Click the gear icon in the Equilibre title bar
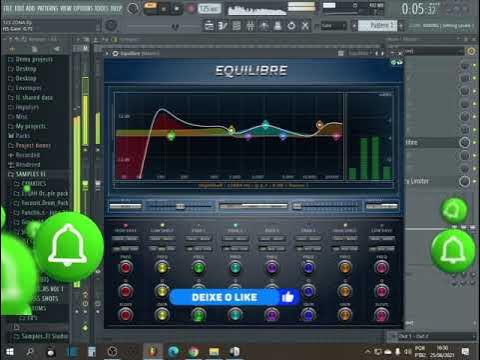This screenshot has height=360, width=480. pos(115,53)
